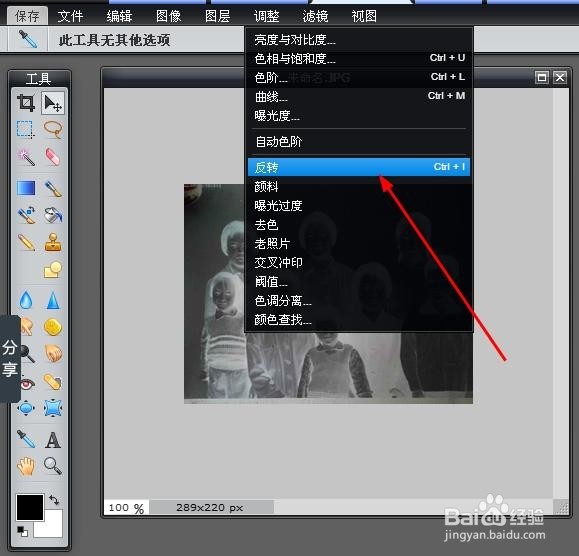Select the pink Eraser tool
This screenshot has height=556, width=579.
[53, 157]
